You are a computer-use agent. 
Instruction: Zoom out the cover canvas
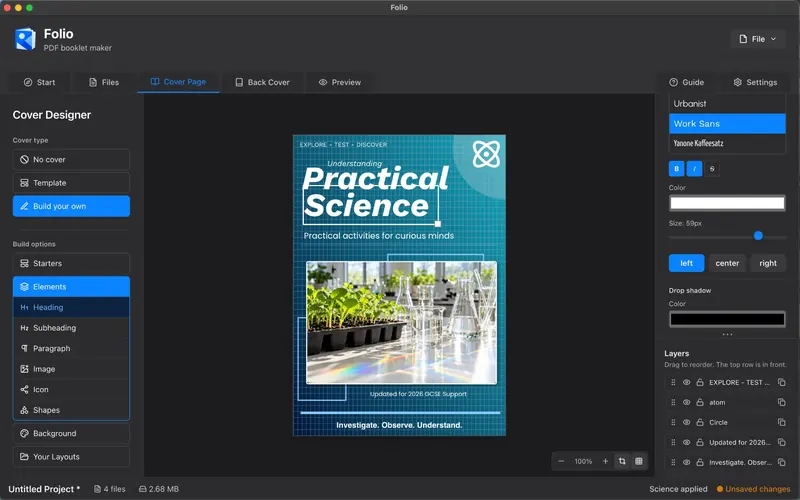click(561, 461)
